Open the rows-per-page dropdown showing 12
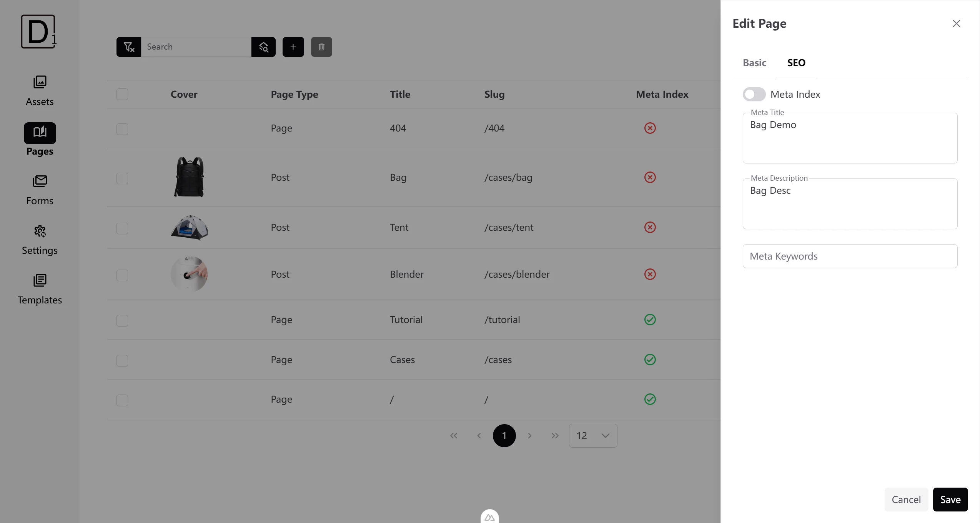This screenshot has height=523, width=980. [593, 436]
